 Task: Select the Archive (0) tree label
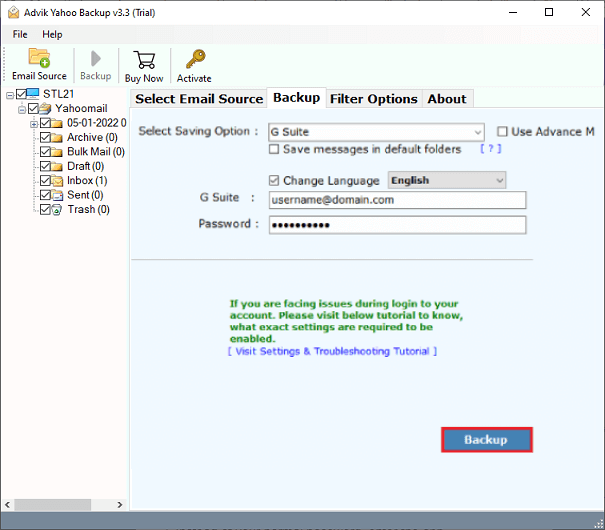[92, 137]
